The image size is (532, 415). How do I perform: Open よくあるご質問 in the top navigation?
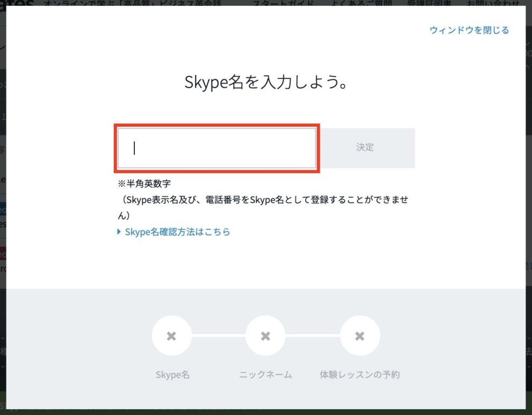pyautogui.click(x=346, y=3)
